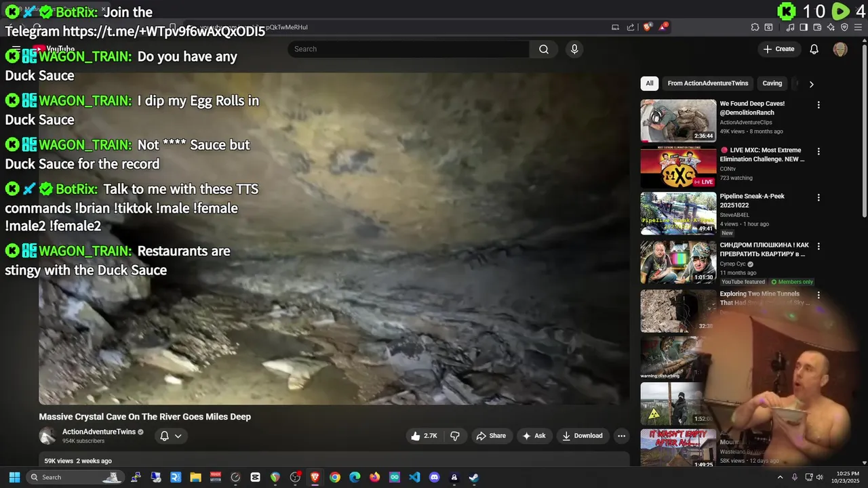868x488 pixels.
Task: Open the Brave playlist music-note icon
Action: (791, 27)
